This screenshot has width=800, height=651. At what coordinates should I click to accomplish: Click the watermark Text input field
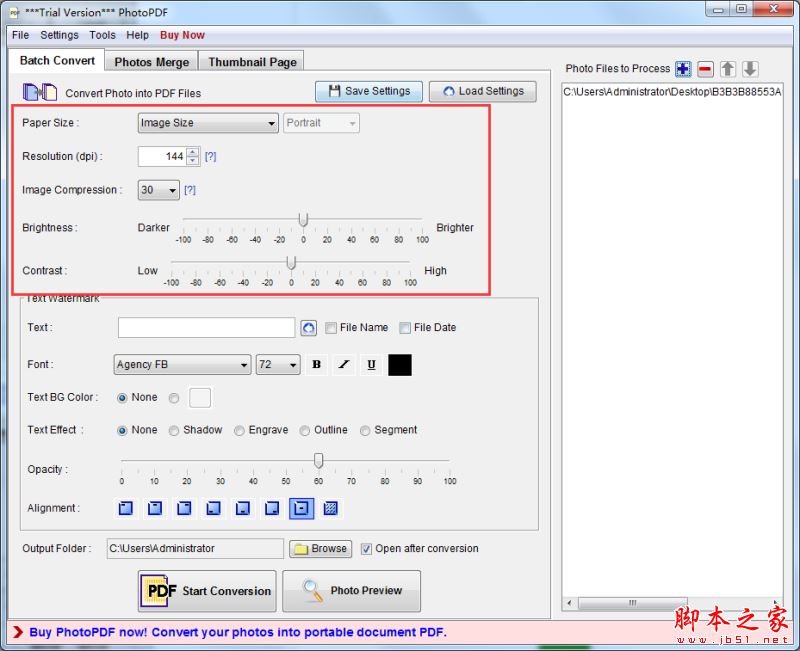click(x=207, y=328)
